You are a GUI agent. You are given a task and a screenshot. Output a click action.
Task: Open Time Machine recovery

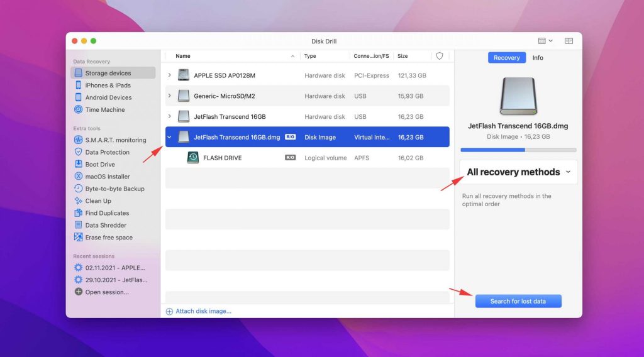pos(105,109)
